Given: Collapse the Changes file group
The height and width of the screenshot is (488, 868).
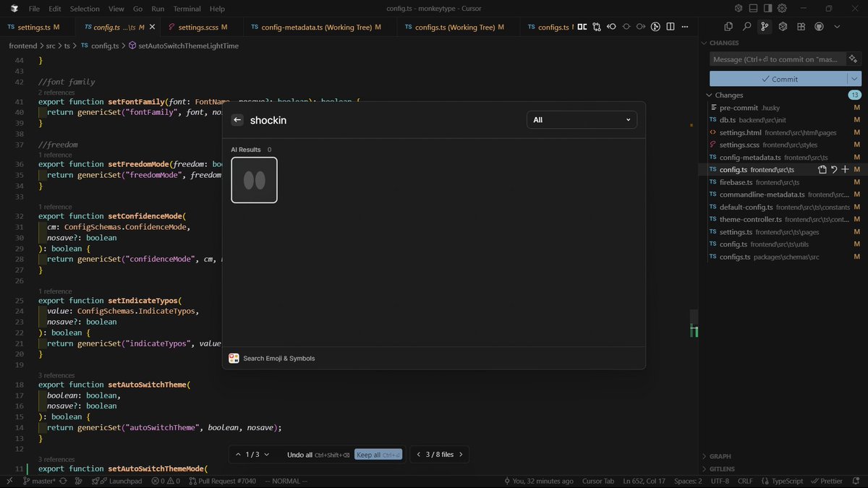Looking at the screenshot, I should [x=729, y=95].
